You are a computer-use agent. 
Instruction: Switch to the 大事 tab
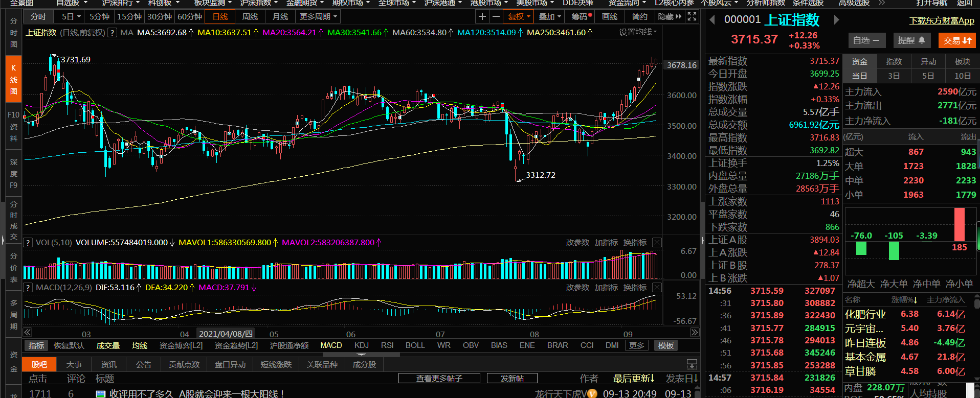(x=74, y=365)
